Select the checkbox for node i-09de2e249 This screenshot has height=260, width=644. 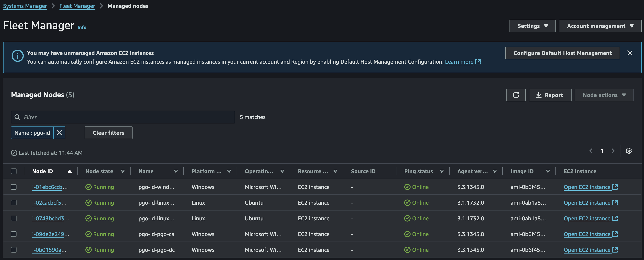(x=14, y=234)
